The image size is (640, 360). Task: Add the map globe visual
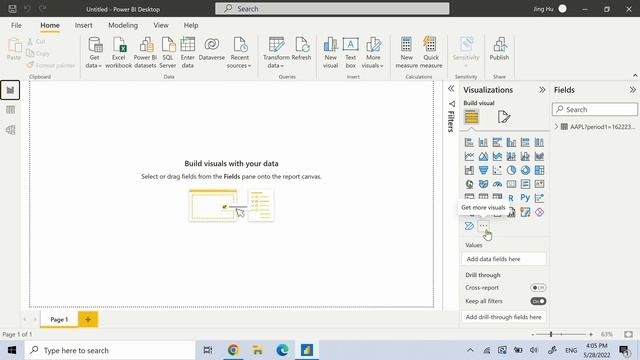coord(469,184)
